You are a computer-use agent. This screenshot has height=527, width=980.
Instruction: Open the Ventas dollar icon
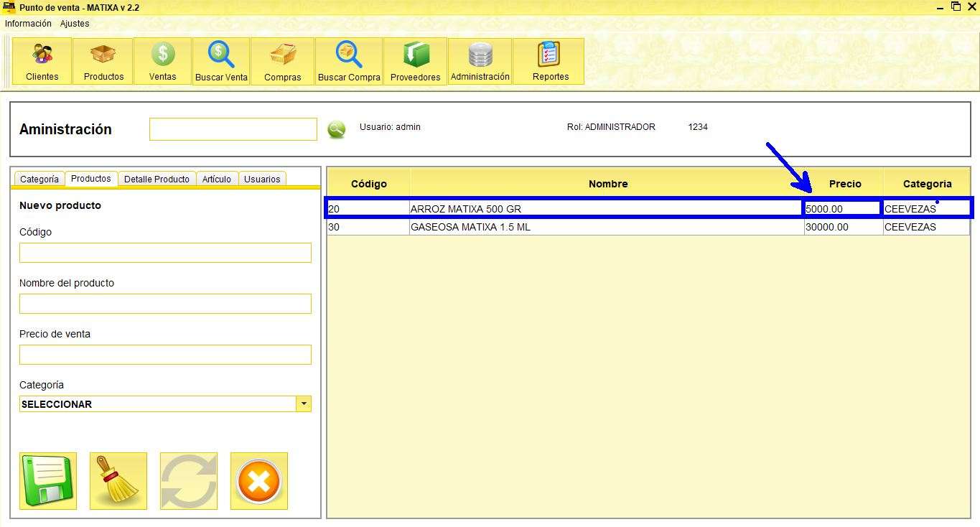[163, 61]
